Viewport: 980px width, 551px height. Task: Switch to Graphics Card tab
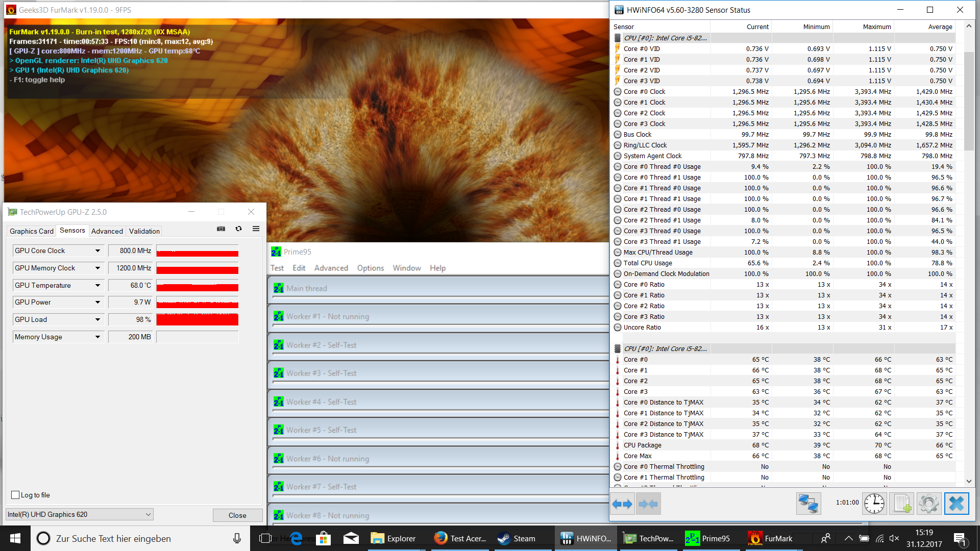[x=31, y=231]
